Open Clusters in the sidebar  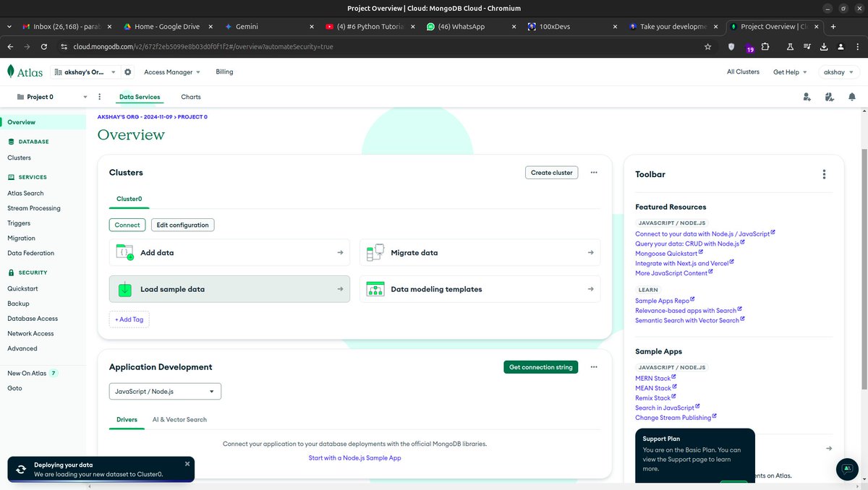pos(20,158)
